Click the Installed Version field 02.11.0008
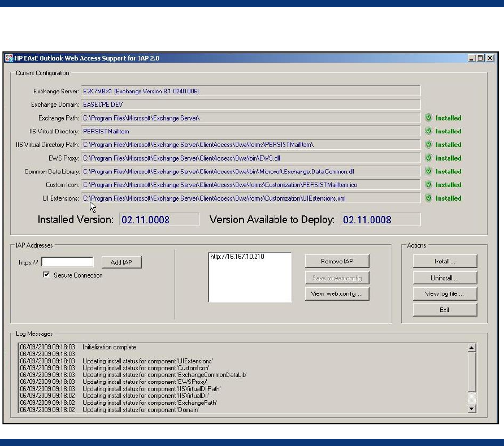The image size is (504, 446). [159, 220]
